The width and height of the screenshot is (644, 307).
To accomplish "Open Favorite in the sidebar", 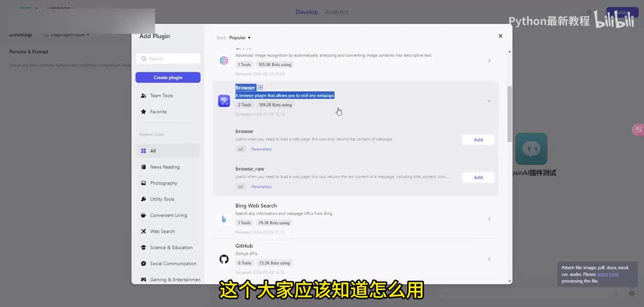I will coord(168,112).
